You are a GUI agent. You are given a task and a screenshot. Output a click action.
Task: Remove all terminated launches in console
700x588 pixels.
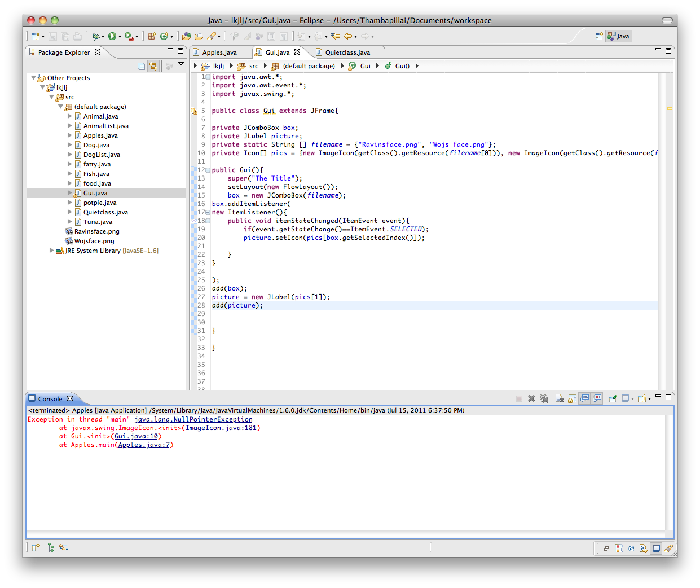[544, 398]
